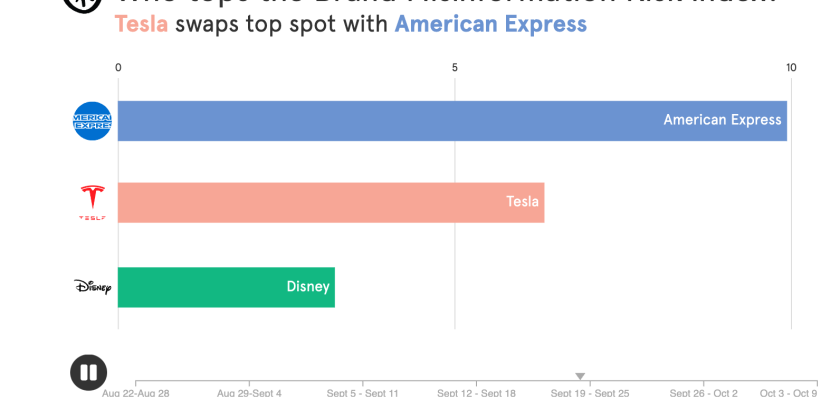Jump to Oct 3 - Oct 9 week

(789, 393)
